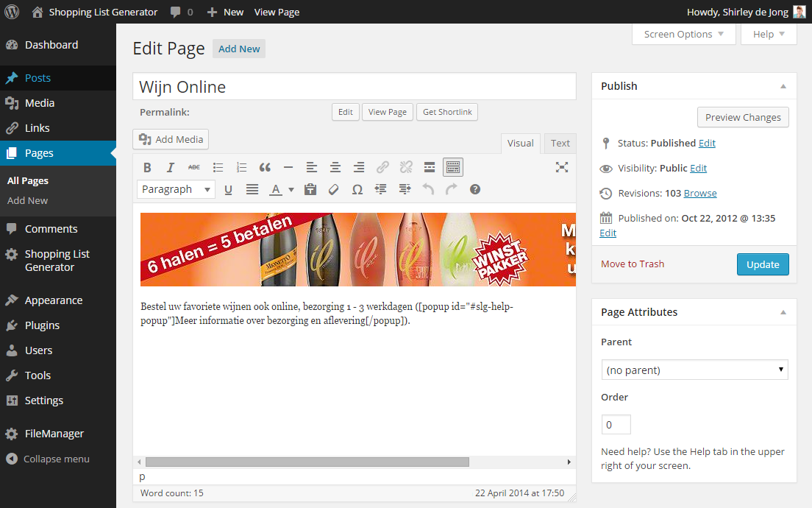Switch to the Text editor tab
812x508 pixels.
click(560, 144)
